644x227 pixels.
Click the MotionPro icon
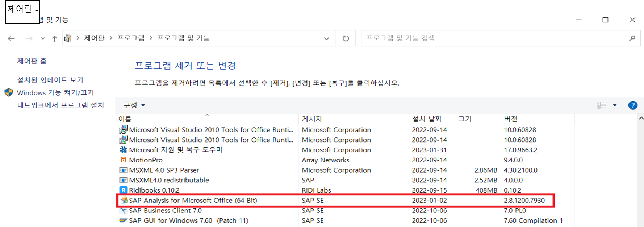click(124, 160)
